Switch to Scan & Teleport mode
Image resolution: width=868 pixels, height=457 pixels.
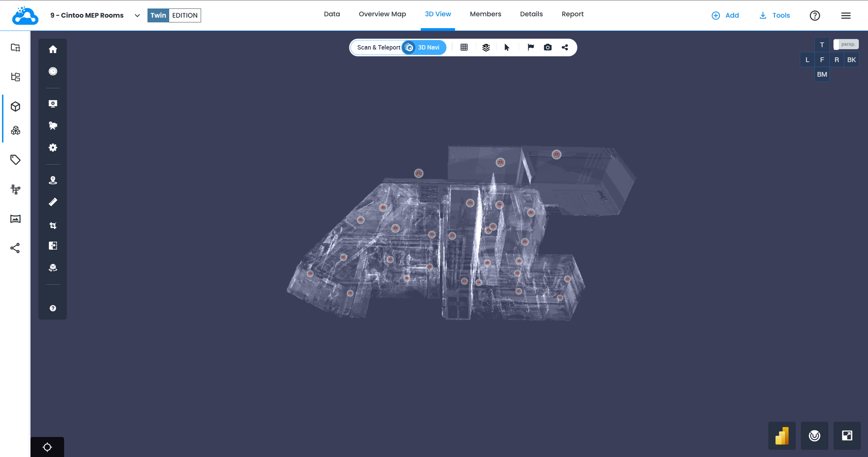[378, 47]
